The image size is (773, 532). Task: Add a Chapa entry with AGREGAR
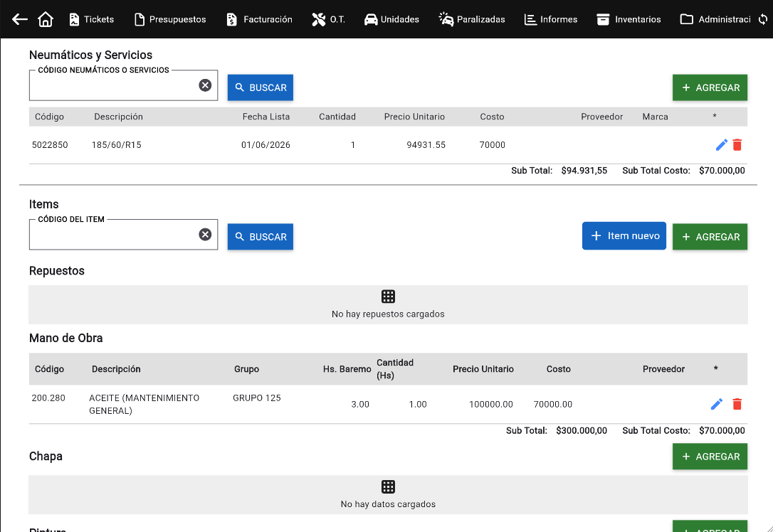(710, 457)
